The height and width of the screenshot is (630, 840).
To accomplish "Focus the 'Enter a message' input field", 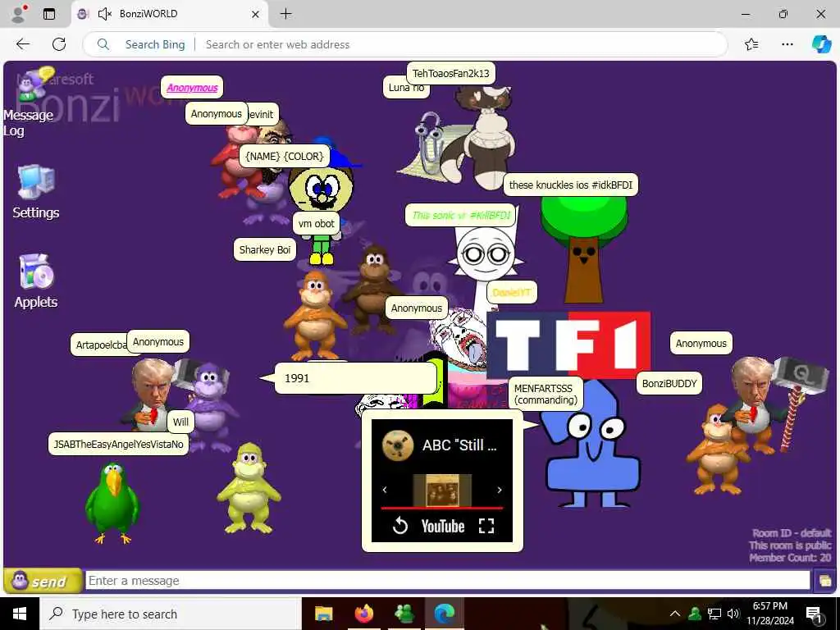I will tap(447, 581).
